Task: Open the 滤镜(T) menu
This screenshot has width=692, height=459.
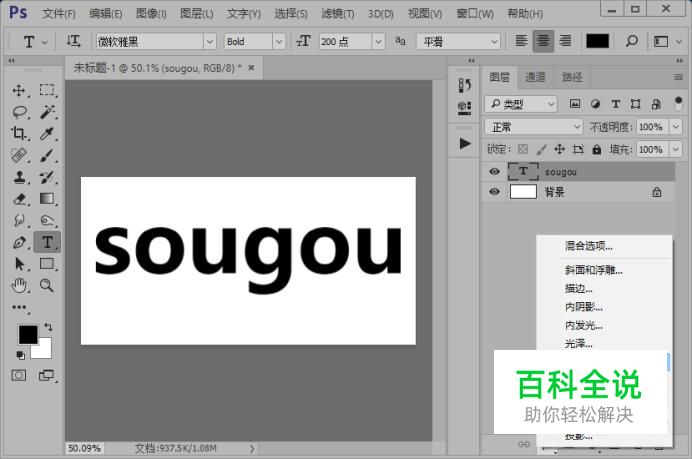Action: (338, 14)
